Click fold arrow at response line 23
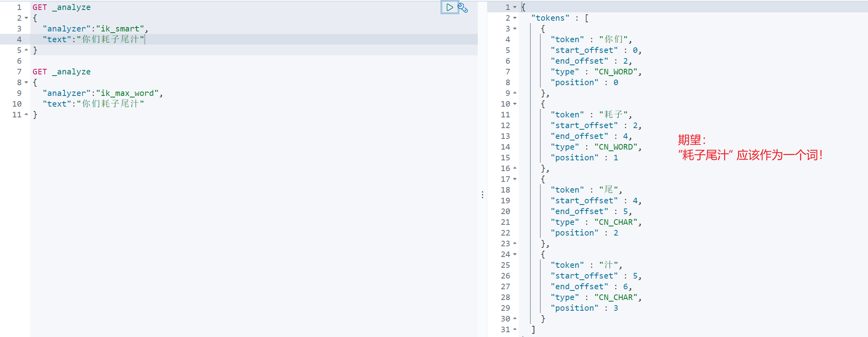The height and width of the screenshot is (337, 868). point(515,243)
